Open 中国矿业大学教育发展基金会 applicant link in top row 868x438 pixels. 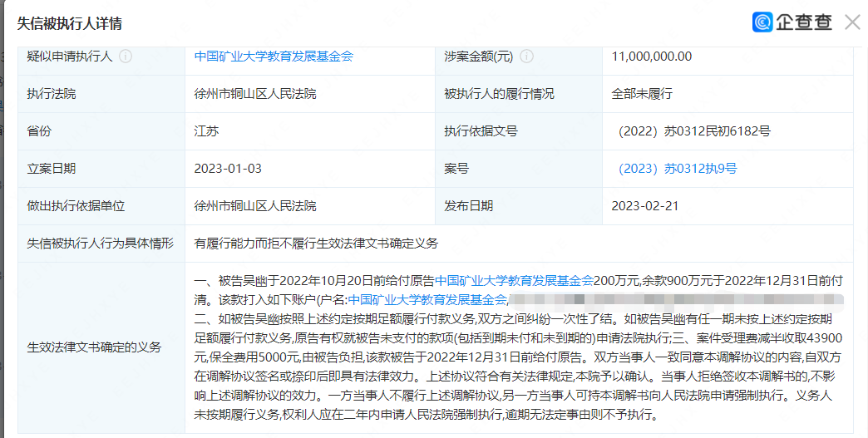pyautogui.click(x=274, y=57)
